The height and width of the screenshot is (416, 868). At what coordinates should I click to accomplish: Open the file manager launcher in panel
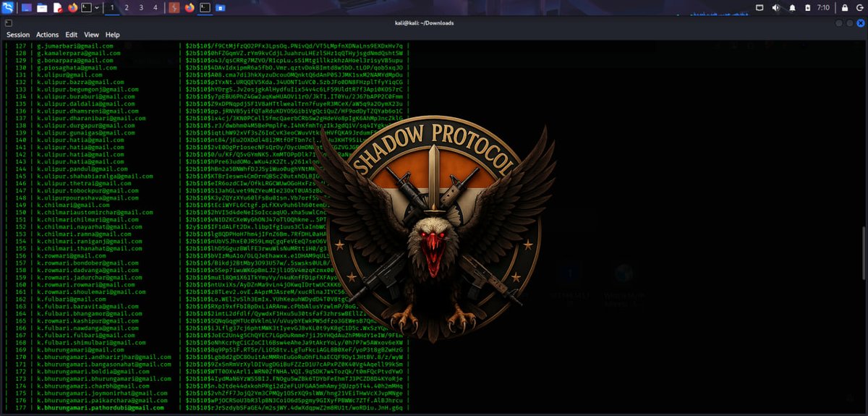[x=42, y=8]
